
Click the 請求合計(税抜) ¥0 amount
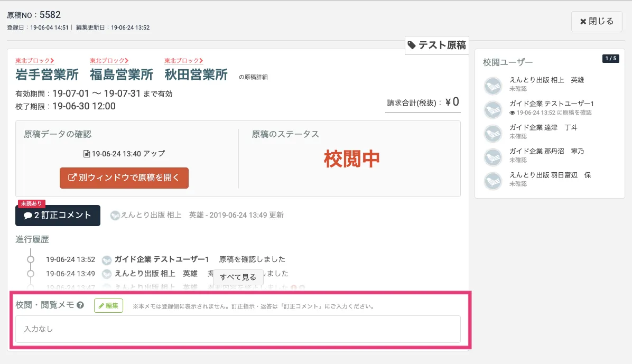point(423,102)
